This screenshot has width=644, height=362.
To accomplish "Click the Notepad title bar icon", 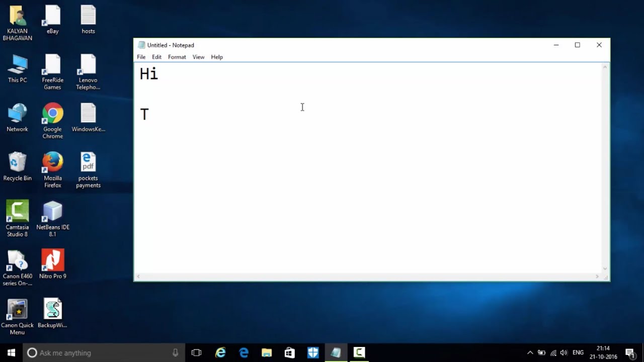I will 141,45.
